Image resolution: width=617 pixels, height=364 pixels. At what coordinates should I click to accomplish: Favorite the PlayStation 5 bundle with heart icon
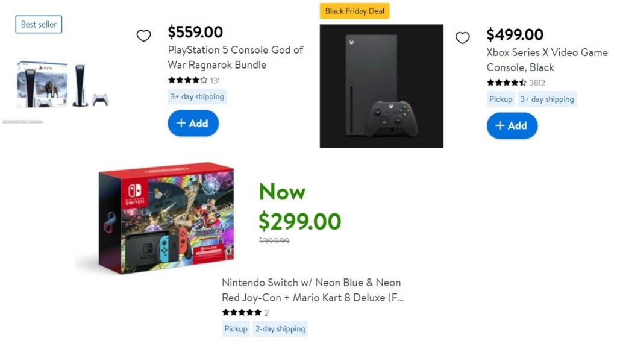point(143,36)
